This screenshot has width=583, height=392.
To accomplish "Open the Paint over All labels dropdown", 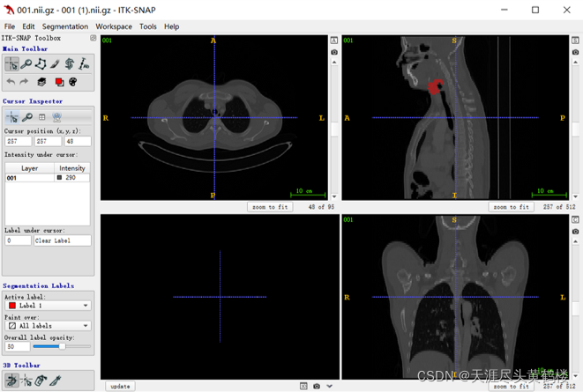I will (x=48, y=326).
